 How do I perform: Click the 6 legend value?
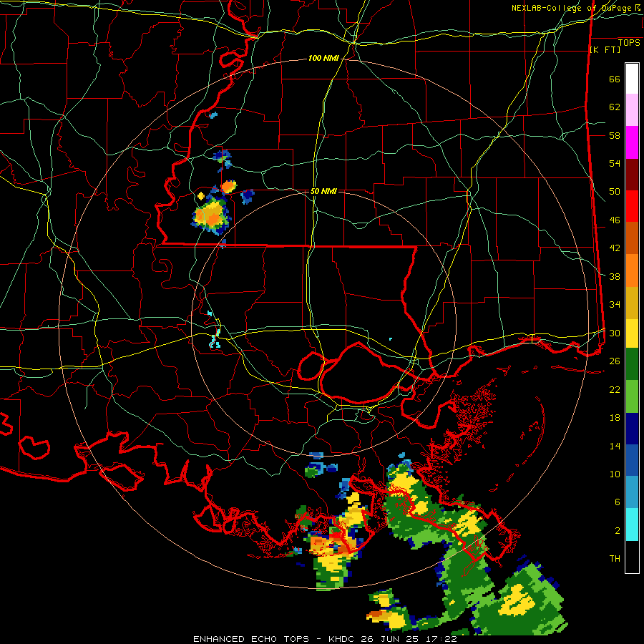[x=618, y=502]
